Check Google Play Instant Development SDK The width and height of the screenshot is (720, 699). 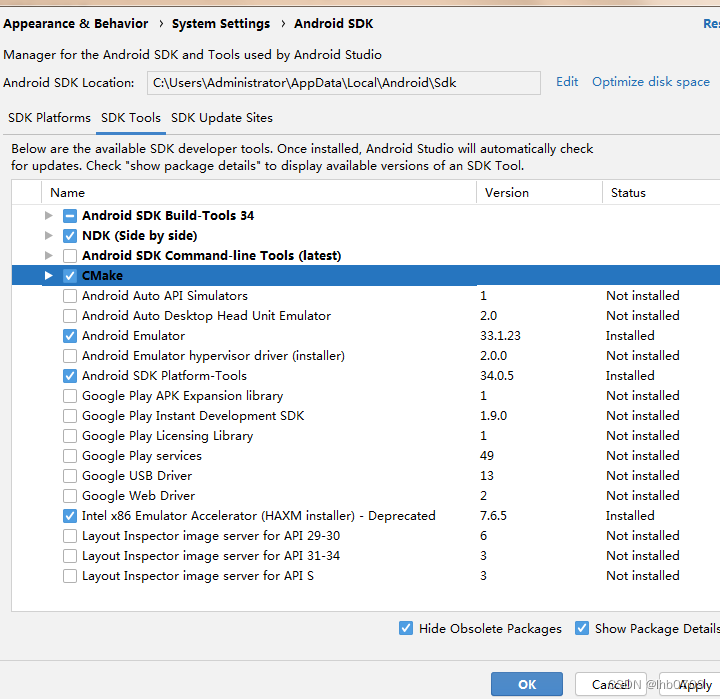pos(70,416)
